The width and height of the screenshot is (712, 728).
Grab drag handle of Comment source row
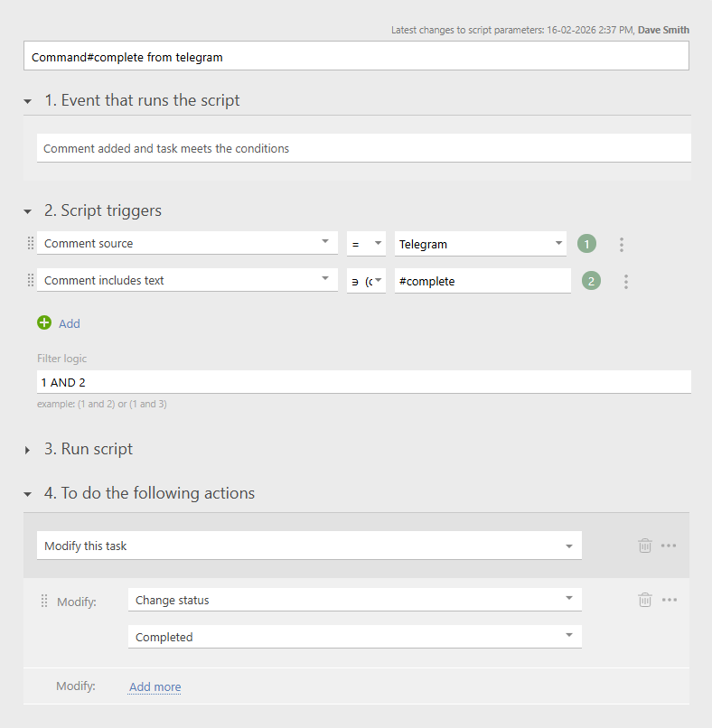click(31, 244)
